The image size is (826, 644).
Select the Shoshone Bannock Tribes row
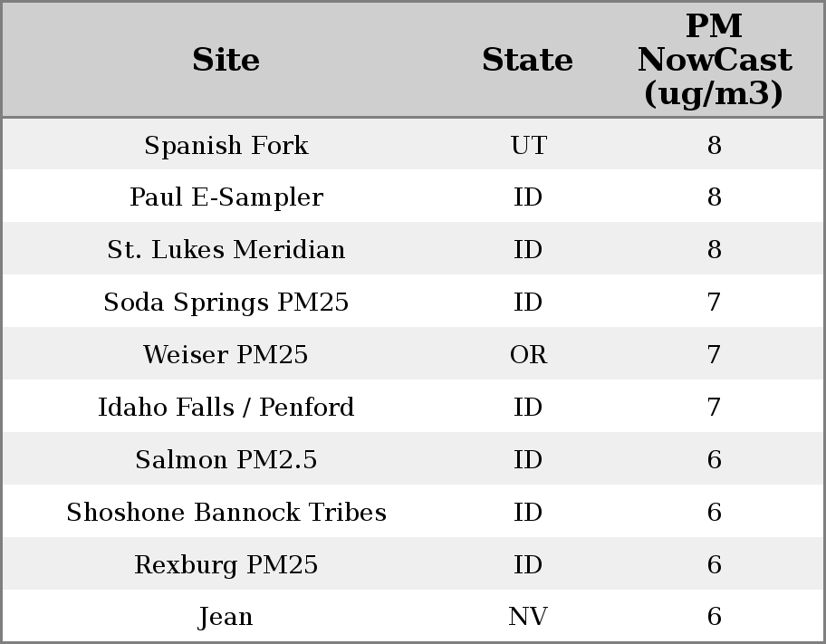click(x=226, y=513)
